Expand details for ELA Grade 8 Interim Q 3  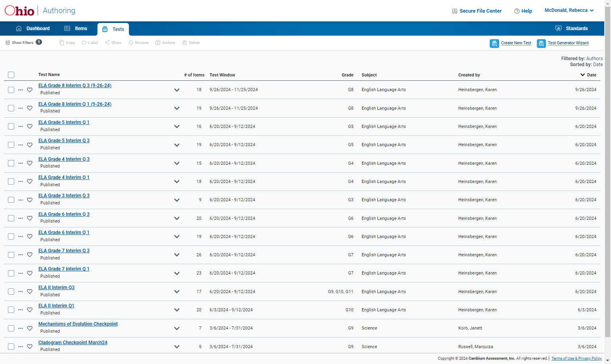(177, 90)
